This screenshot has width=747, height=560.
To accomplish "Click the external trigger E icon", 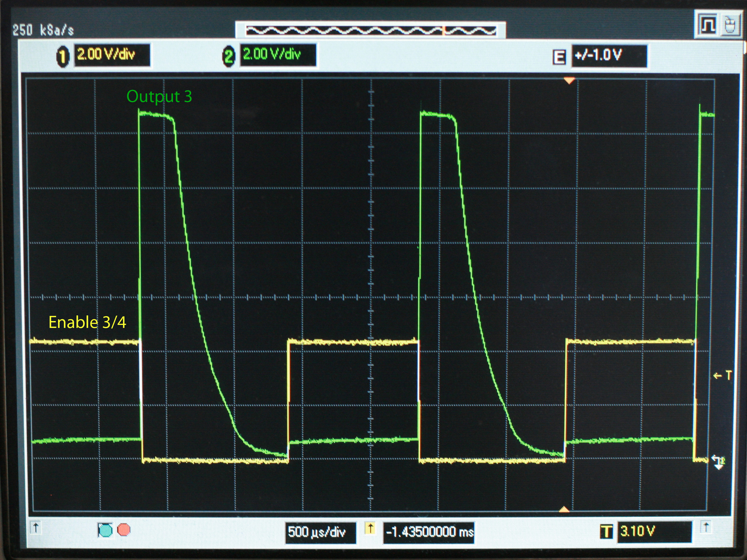I will tap(559, 57).
